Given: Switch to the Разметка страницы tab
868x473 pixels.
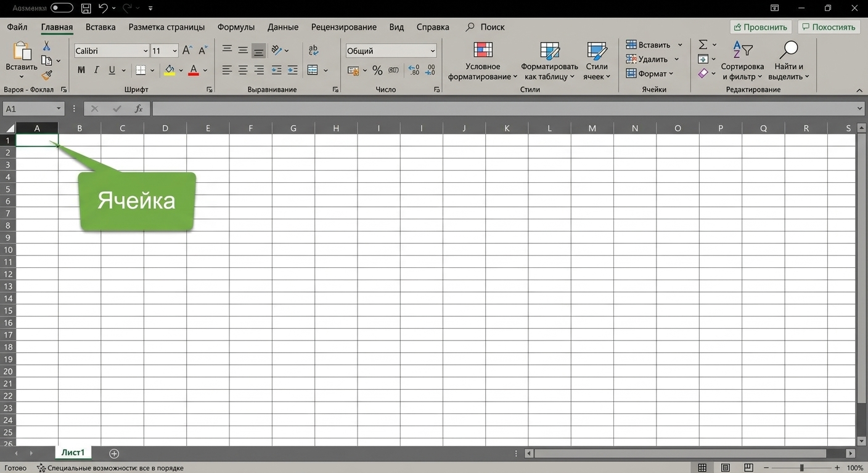Looking at the screenshot, I should point(166,27).
